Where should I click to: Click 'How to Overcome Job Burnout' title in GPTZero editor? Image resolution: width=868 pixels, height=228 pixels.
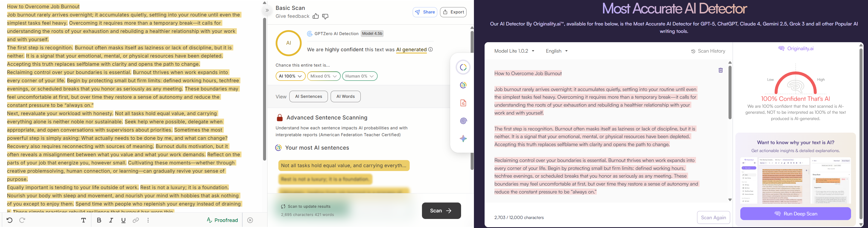[x=43, y=7]
